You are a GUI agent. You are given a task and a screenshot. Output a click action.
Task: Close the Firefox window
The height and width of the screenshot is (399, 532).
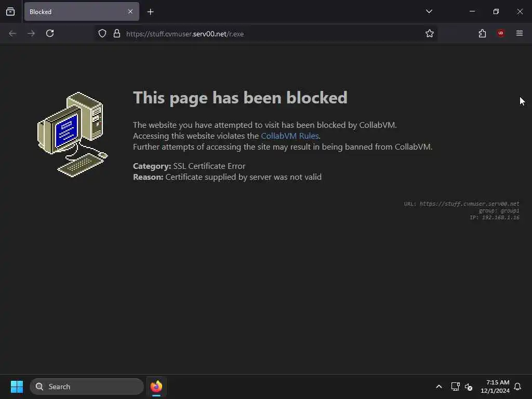click(x=520, y=11)
